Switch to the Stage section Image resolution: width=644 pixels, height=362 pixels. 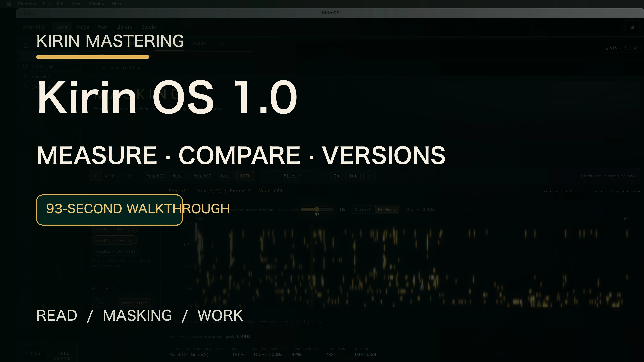(83, 27)
